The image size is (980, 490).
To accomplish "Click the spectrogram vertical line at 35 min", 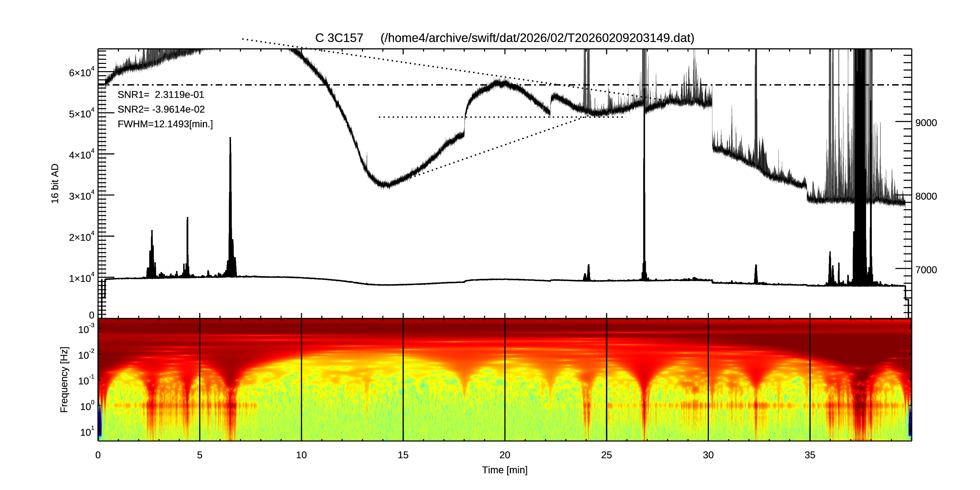I will (810, 380).
